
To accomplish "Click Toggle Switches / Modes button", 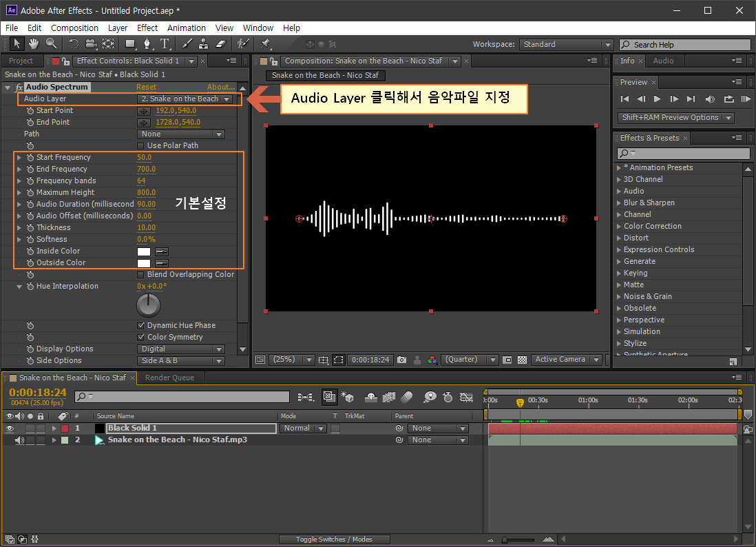I will [334, 539].
